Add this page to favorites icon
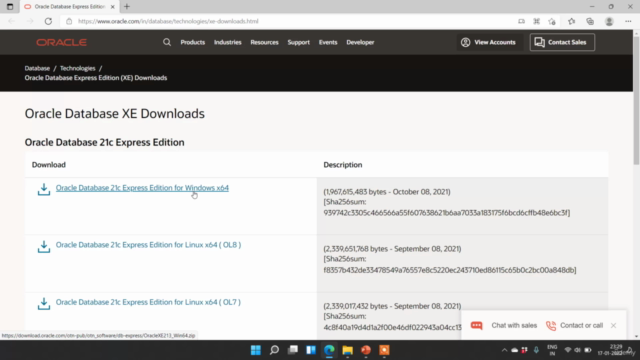 [552, 21]
